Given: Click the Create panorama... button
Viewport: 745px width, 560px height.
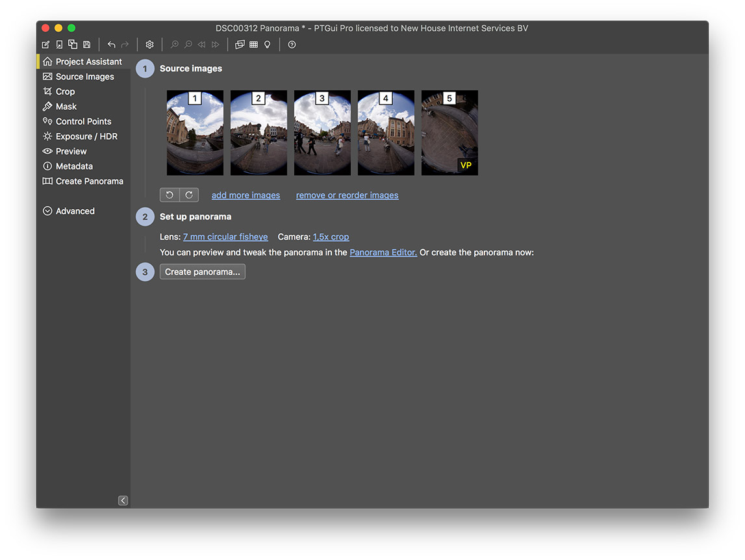Looking at the screenshot, I should (x=203, y=272).
